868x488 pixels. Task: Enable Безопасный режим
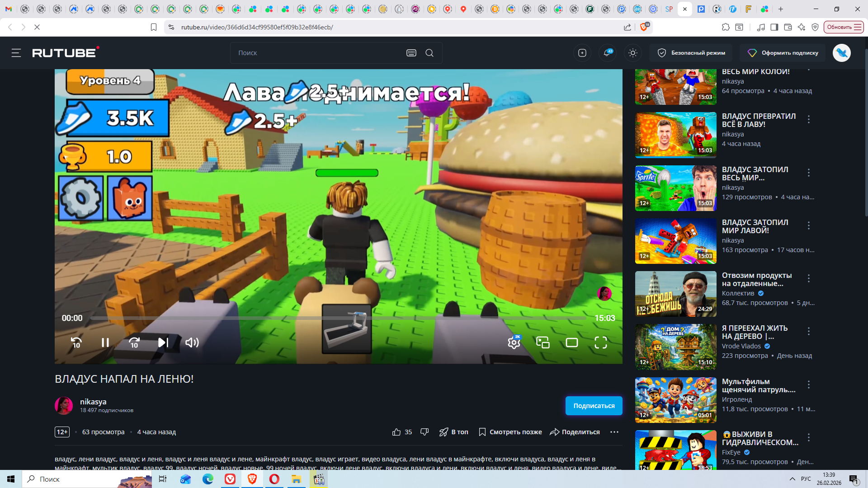pyautogui.click(x=691, y=53)
